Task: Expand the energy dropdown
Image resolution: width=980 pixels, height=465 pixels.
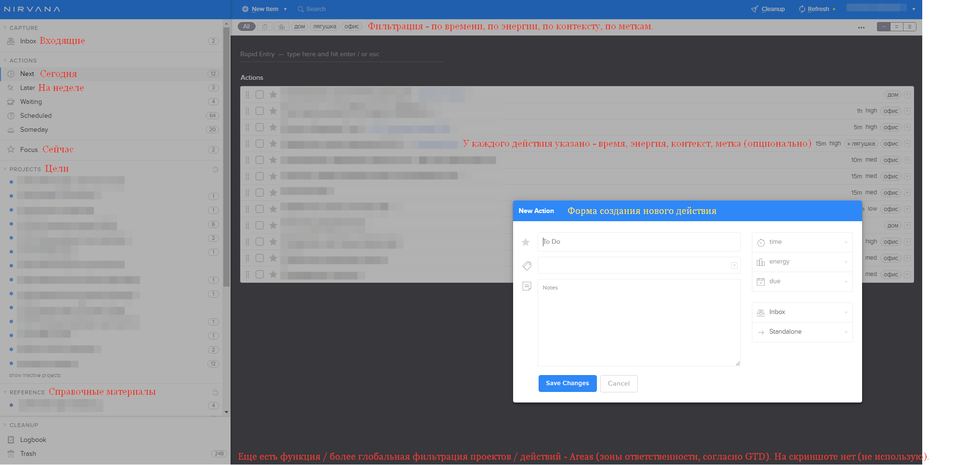Action: pos(802,262)
